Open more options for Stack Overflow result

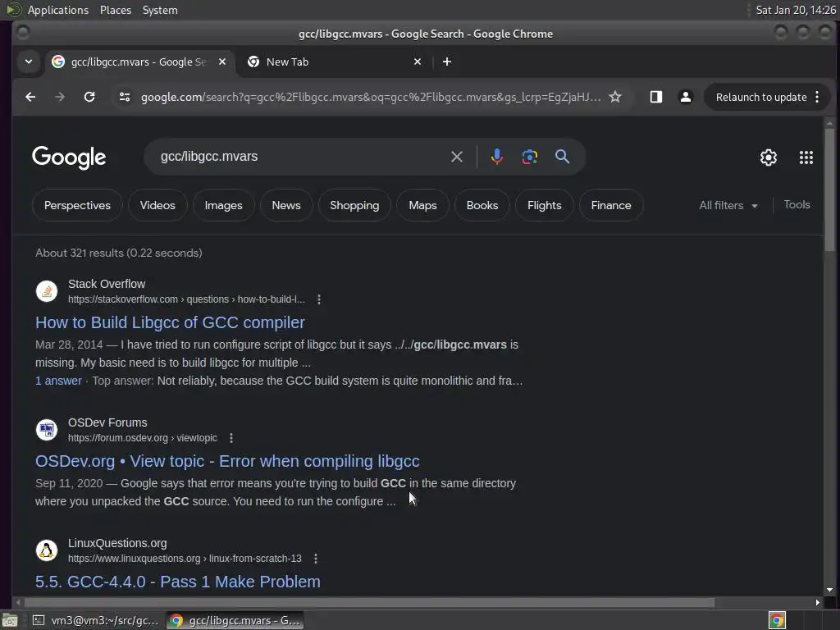tap(319, 299)
